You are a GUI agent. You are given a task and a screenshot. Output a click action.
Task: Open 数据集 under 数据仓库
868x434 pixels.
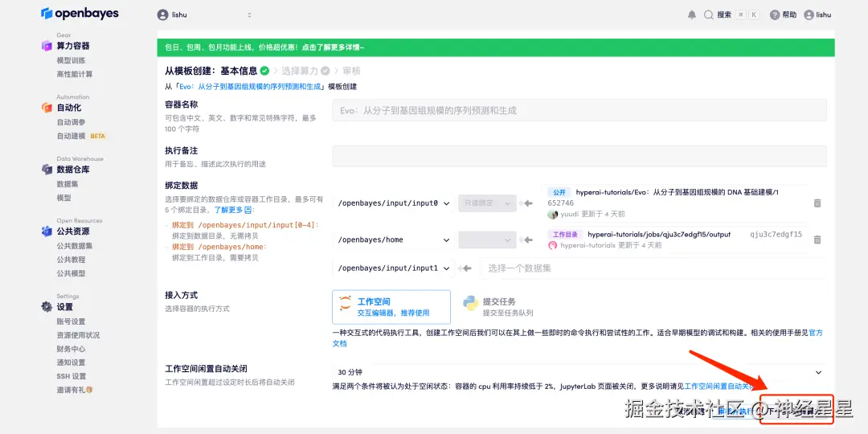pos(68,184)
